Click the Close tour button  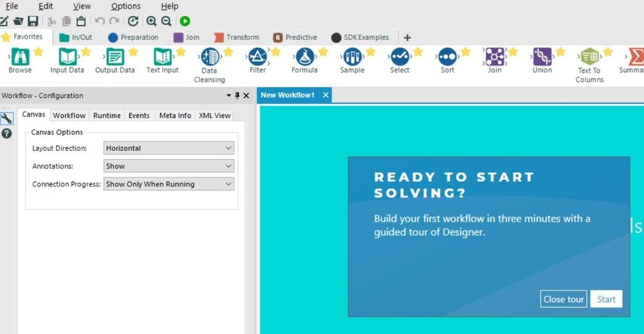click(563, 299)
